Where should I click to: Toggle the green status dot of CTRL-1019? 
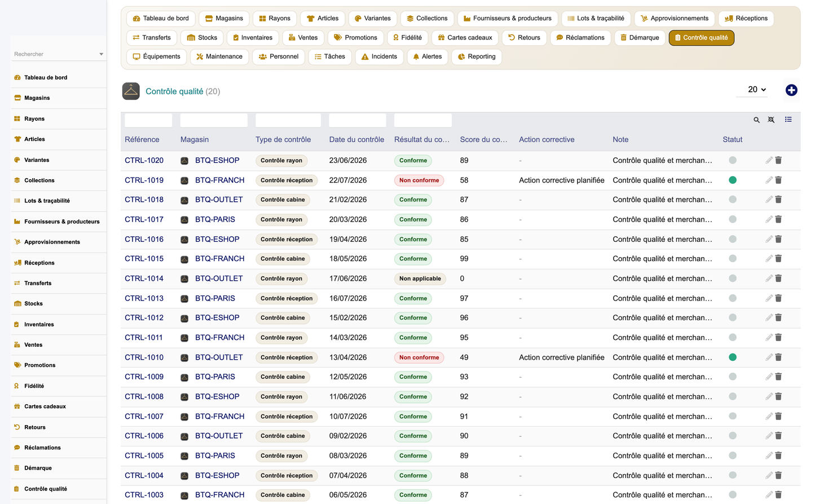tap(733, 180)
